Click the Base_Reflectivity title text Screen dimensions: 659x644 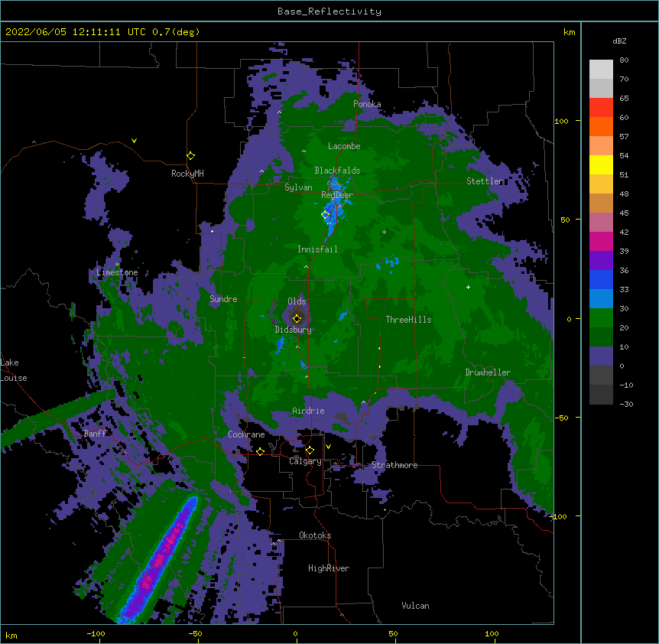pyautogui.click(x=329, y=11)
